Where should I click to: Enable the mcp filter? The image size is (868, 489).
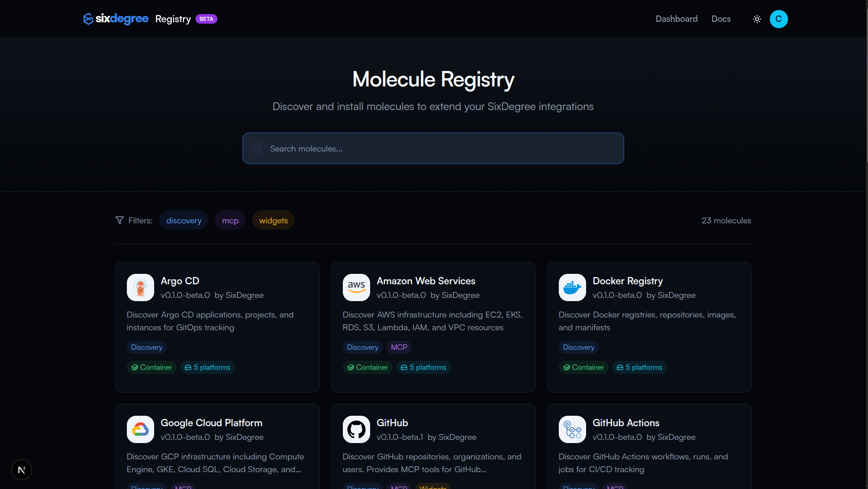pos(230,220)
